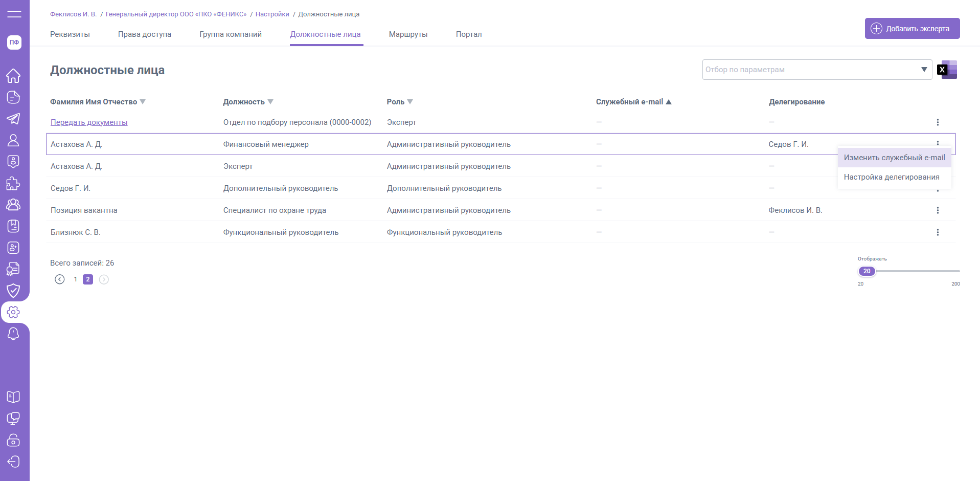Click Близнюк С. В. name cell
The image size is (980, 481).
pos(76,232)
